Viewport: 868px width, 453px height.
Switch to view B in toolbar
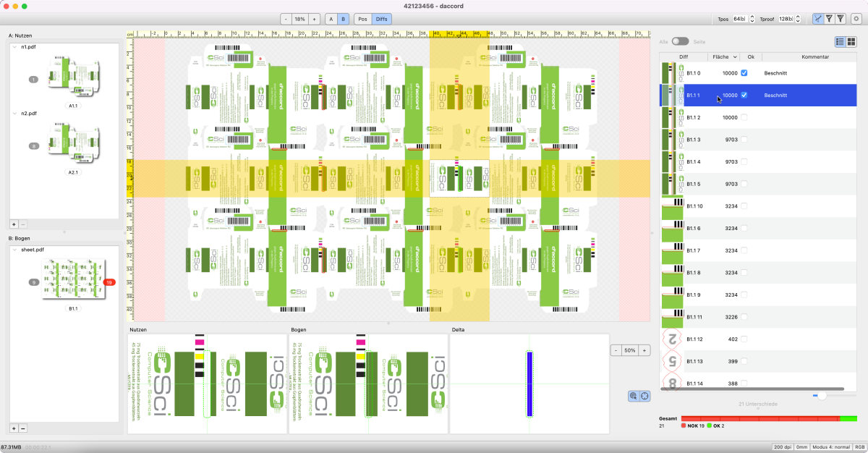click(343, 19)
